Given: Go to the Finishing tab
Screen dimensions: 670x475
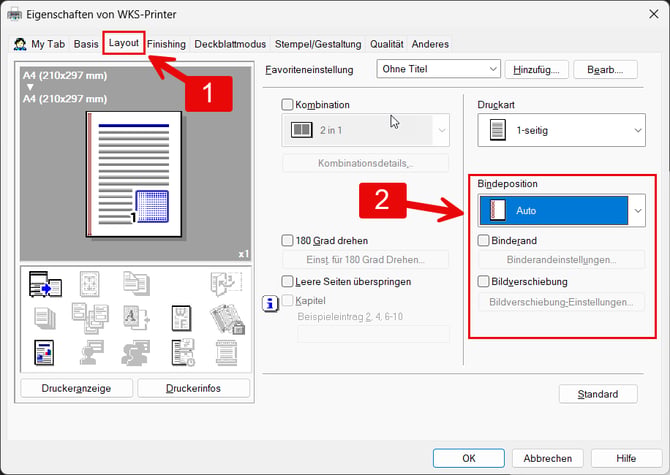Looking at the screenshot, I should [167, 44].
